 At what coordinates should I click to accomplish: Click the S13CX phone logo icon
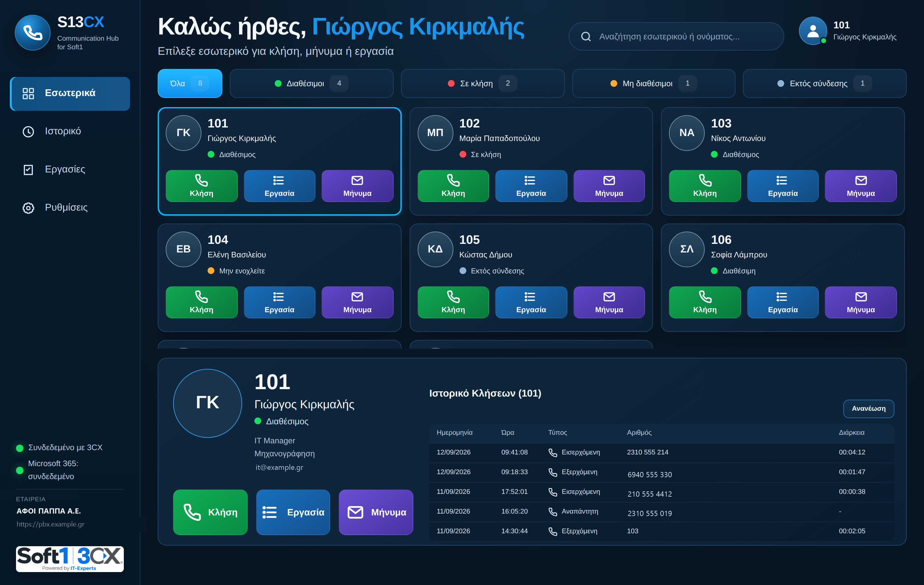point(33,33)
